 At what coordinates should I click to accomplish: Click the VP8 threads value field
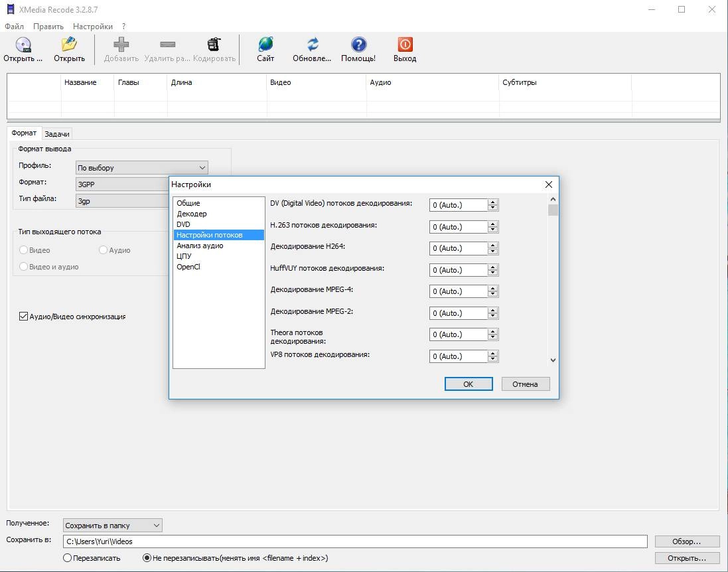pyautogui.click(x=459, y=356)
